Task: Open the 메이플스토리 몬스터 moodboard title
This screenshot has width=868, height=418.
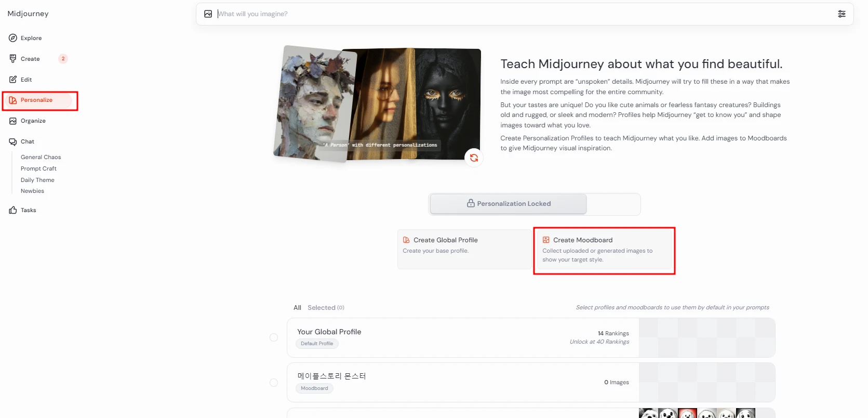Action: pos(331,376)
